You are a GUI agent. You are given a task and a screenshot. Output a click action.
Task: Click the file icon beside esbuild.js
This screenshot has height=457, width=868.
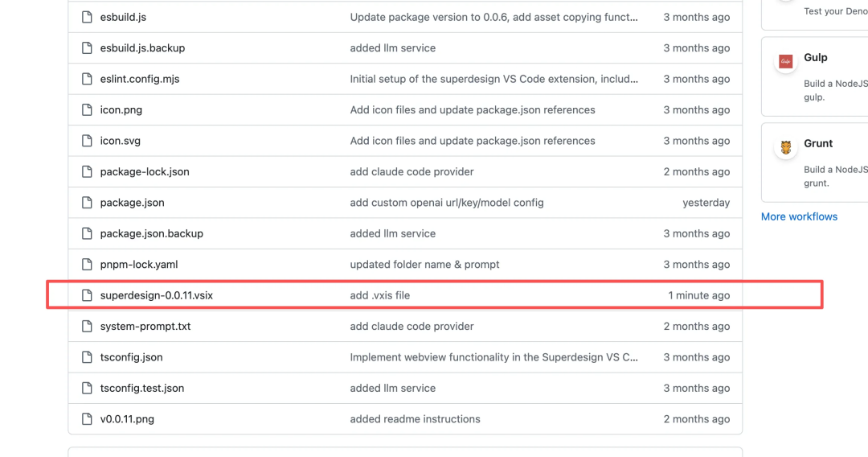pyautogui.click(x=87, y=17)
